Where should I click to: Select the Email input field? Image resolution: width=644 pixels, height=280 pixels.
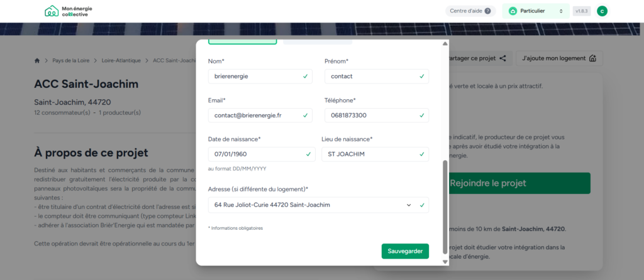pos(254,116)
